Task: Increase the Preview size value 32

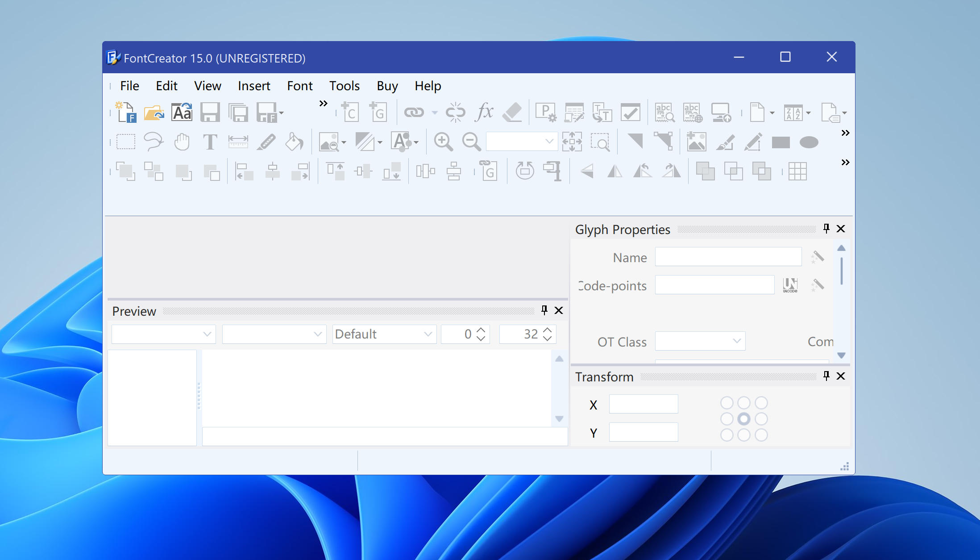Action: pos(548,330)
